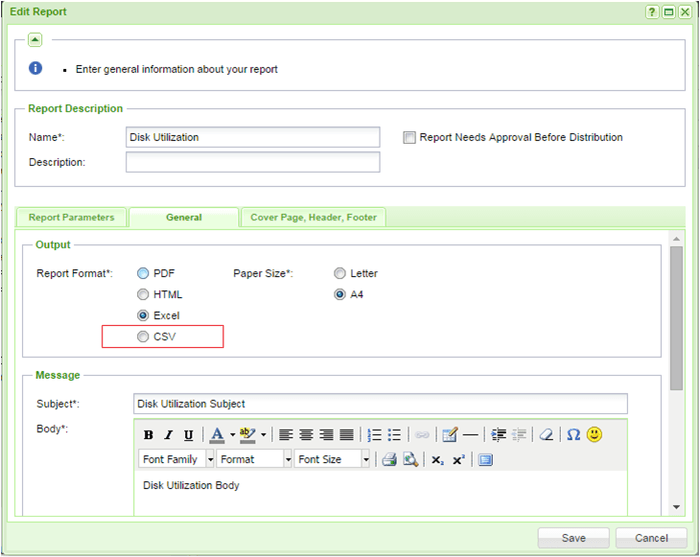Screen dimensions: 700x557
Task: Save the report changes
Action: pyautogui.click(x=573, y=538)
